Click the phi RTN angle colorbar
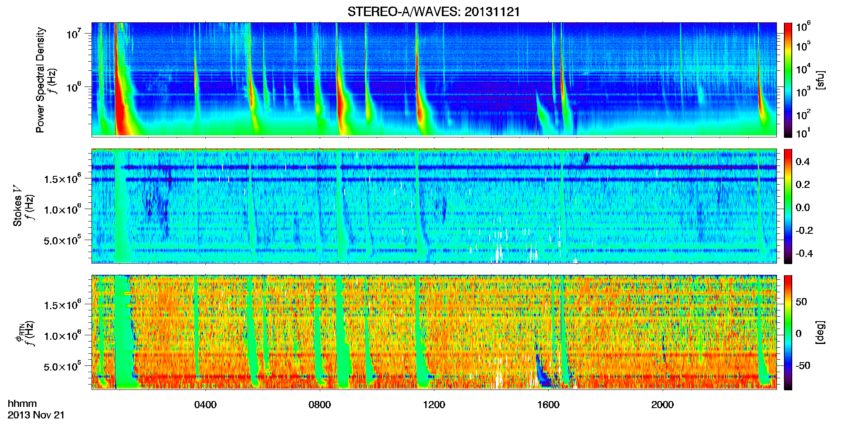The width and height of the screenshot is (868, 447). [x=788, y=332]
